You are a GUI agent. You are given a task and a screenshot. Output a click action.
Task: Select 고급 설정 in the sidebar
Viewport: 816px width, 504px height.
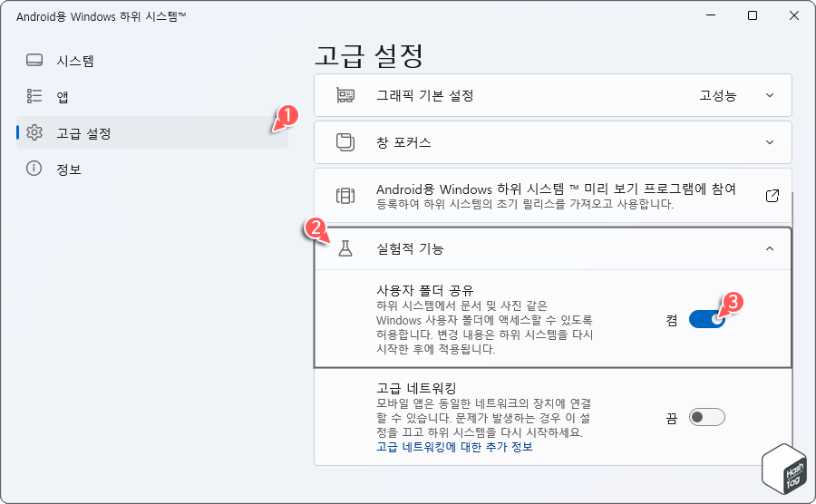tap(152, 132)
